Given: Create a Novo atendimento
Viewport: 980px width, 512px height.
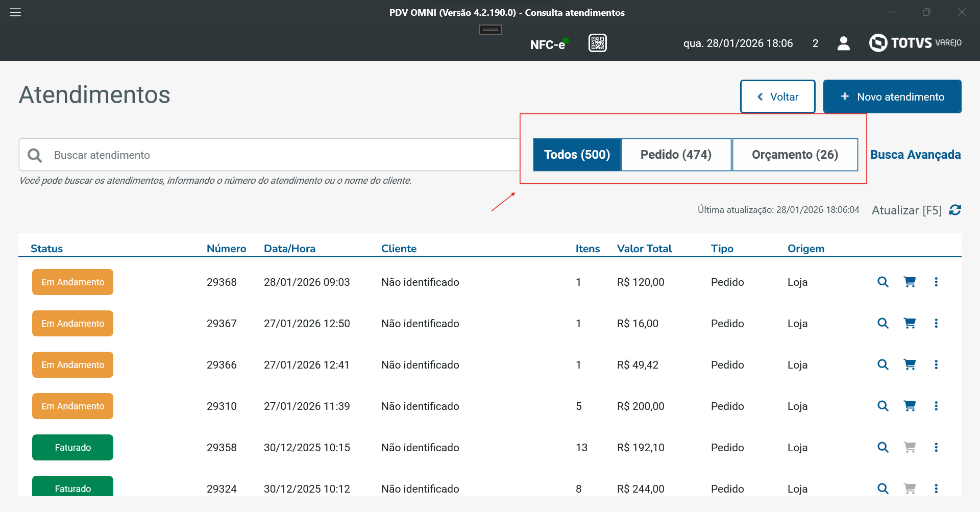Looking at the screenshot, I should click(x=892, y=96).
